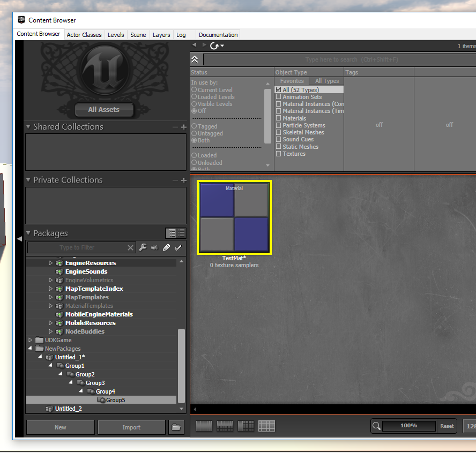Collapse the Private Collections section

click(28, 180)
